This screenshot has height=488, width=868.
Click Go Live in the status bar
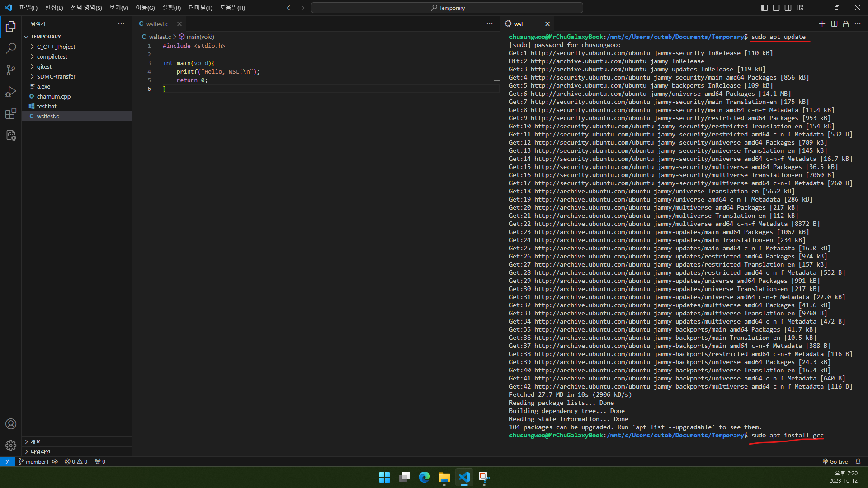[835, 461]
